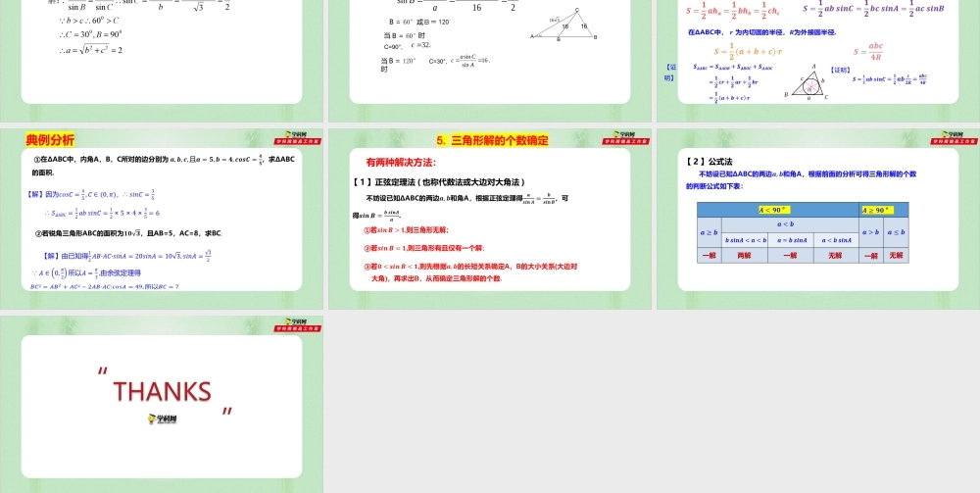Click problem ② about area 10√3
Image resolution: width=980 pixels, height=493 pixels.
pyautogui.click(x=128, y=233)
